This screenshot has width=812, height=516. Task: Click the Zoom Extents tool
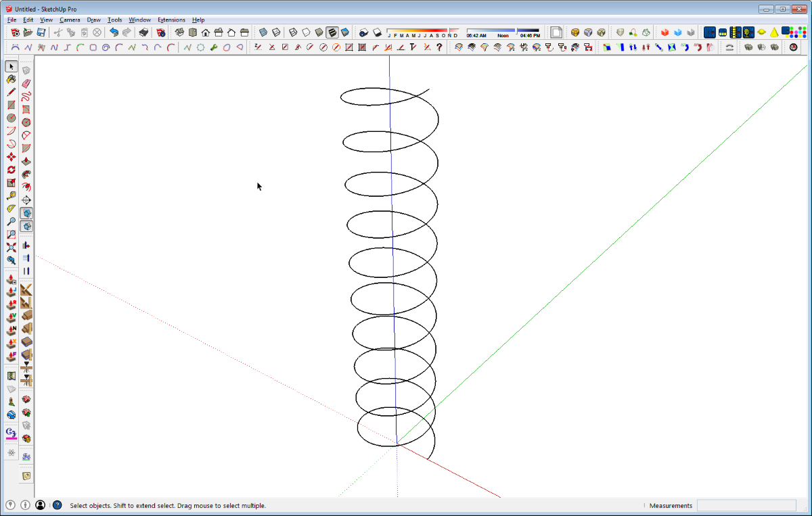click(12, 247)
